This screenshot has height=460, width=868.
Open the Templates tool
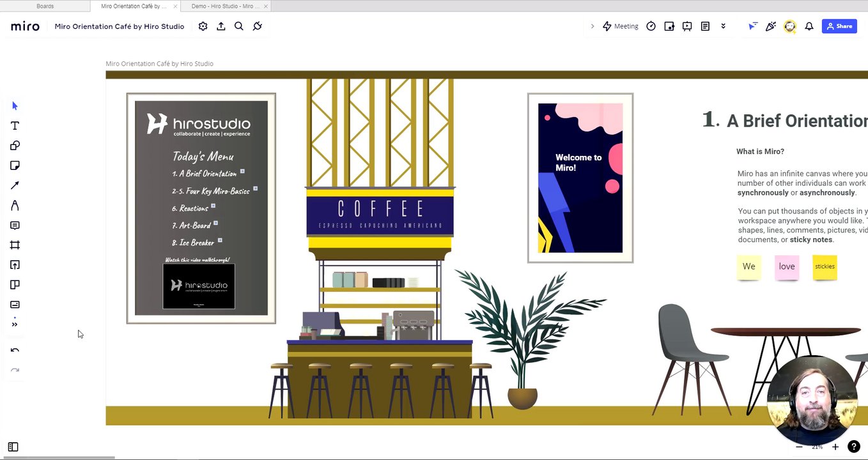tap(15, 284)
